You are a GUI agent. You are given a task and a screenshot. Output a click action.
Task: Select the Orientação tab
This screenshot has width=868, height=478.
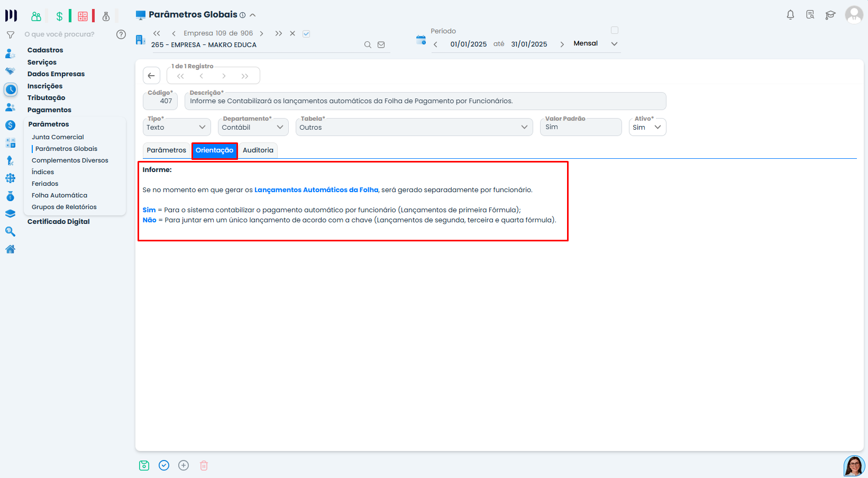[214, 150]
